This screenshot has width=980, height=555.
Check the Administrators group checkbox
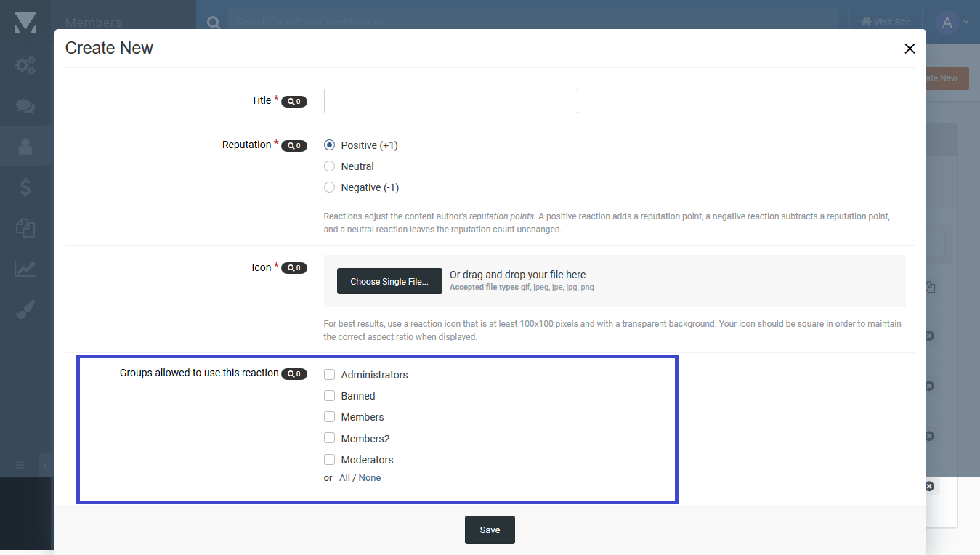[330, 375]
